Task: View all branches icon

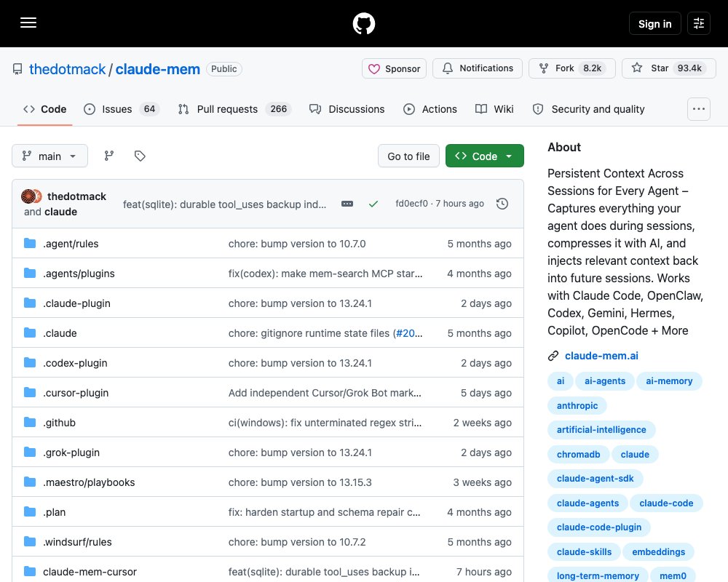Action: [109, 156]
